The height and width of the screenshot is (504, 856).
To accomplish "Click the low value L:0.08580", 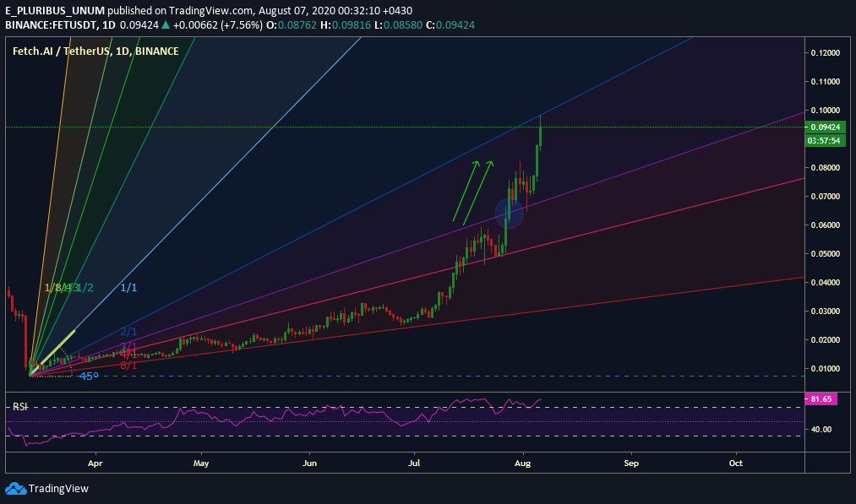I will [398, 25].
